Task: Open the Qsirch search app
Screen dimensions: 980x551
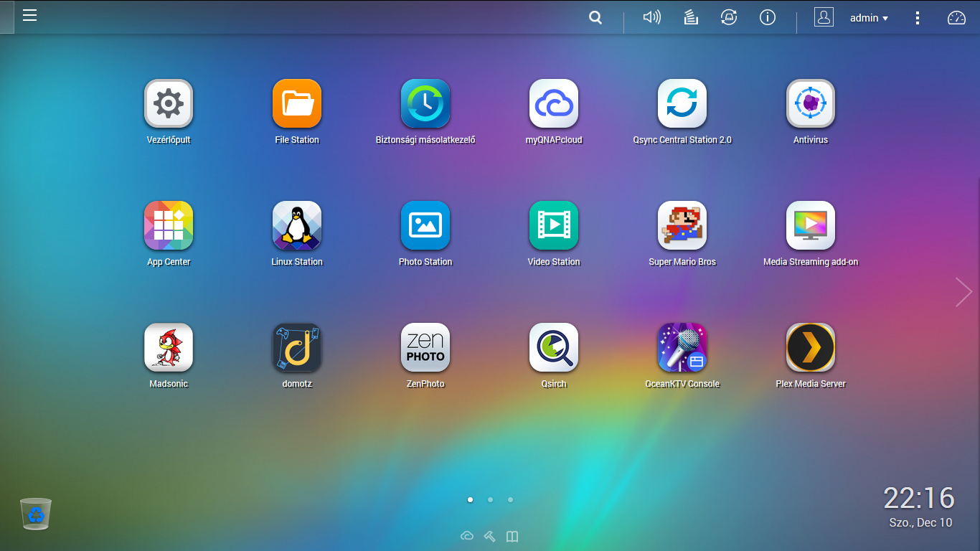Action: tap(554, 347)
